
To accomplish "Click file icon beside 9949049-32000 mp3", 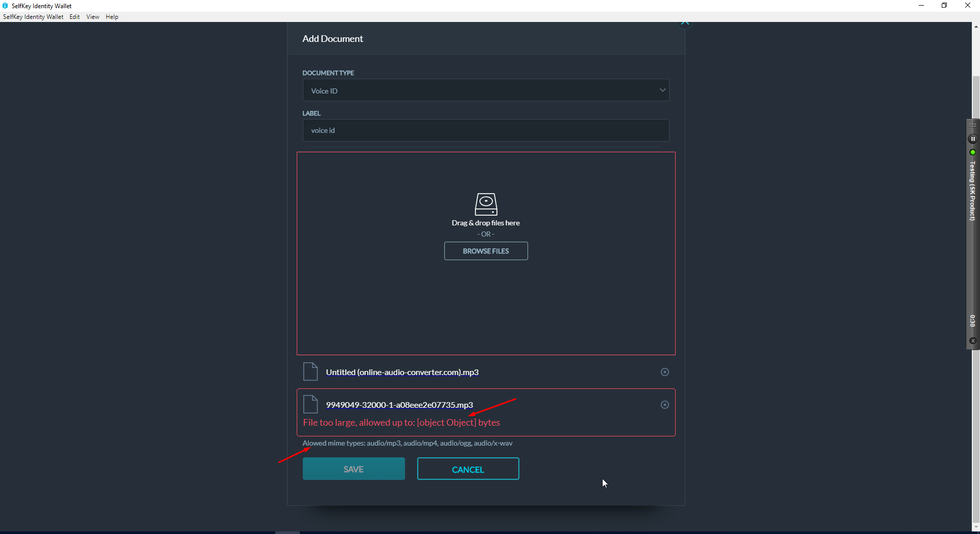I will click(310, 404).
